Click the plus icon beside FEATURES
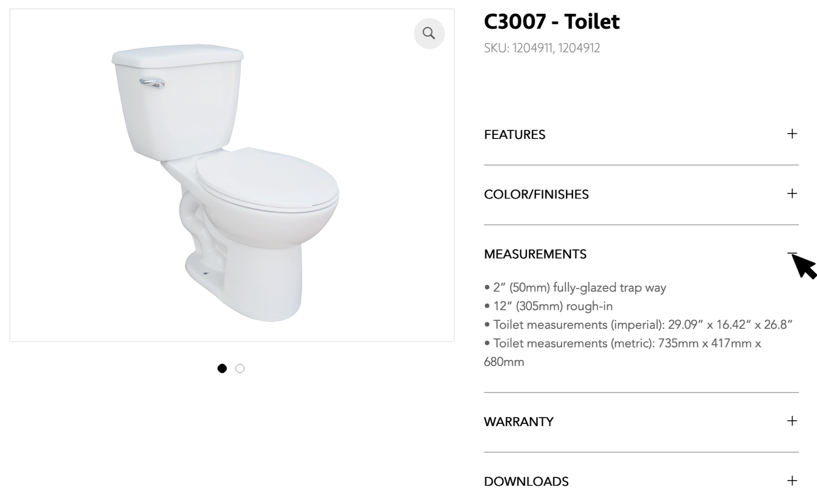817x504 pixels. (792, 134)
